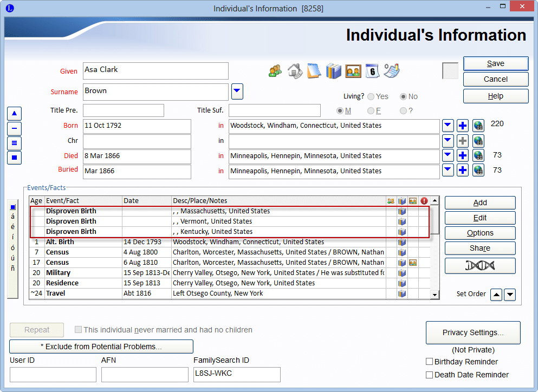Click the blue minus button on left side
This screenshot has height=392, width=538.
pos(15,129)
